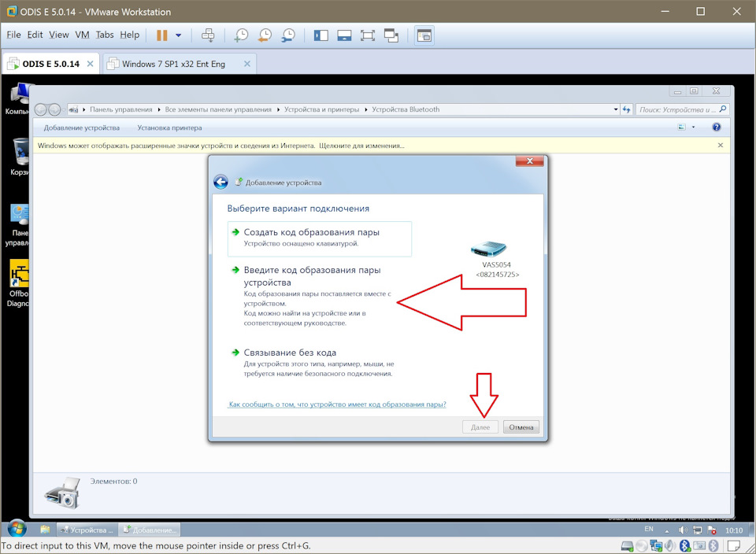Toggle the VMware library sidebar
The width and height of the screenshot is (756, 554).
point(321,35)
